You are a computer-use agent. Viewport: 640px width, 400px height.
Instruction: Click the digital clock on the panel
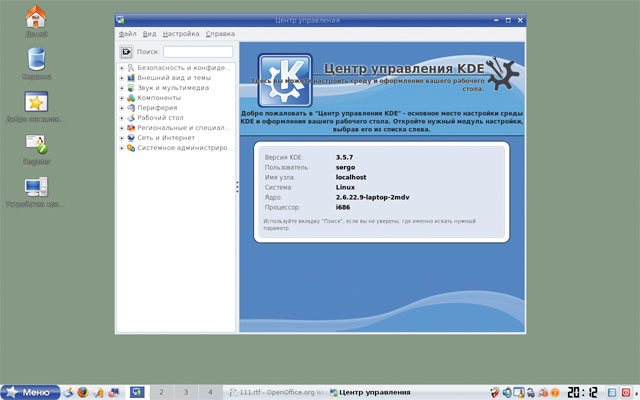pyautogui.click(x=582, y=392)
